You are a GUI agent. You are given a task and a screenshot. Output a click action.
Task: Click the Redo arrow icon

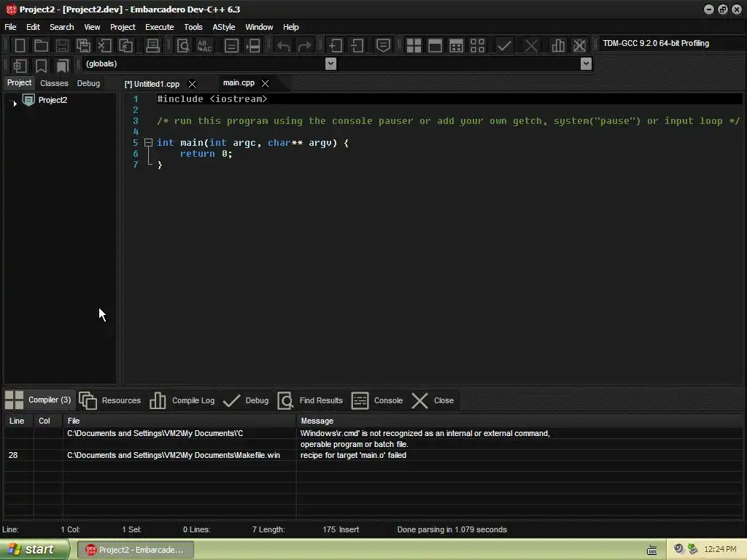click(304, 46)
